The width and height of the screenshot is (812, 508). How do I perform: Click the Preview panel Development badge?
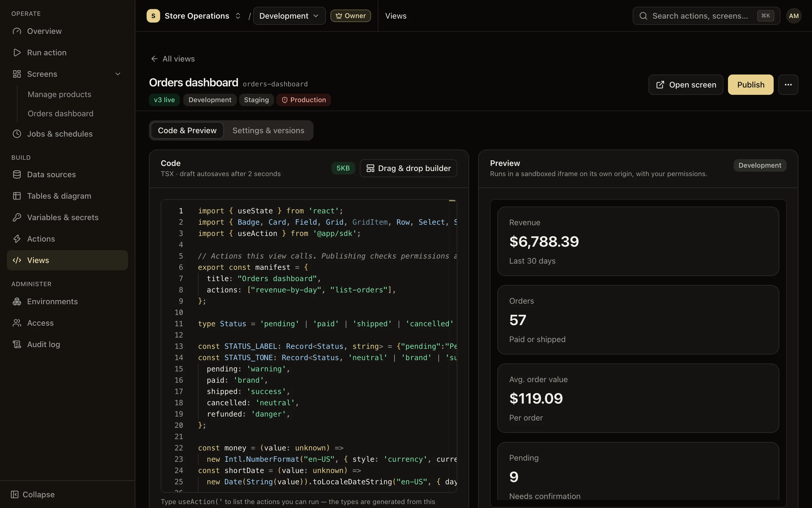[x=760, y=165]
